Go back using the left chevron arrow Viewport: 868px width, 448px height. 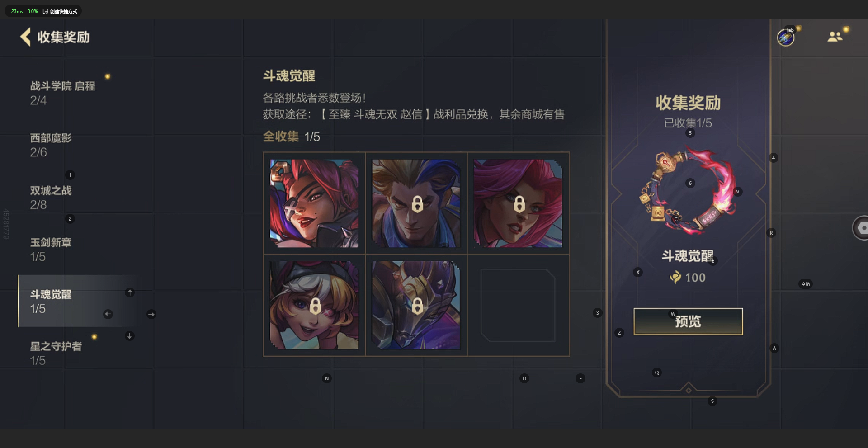(x=26, y=37)
